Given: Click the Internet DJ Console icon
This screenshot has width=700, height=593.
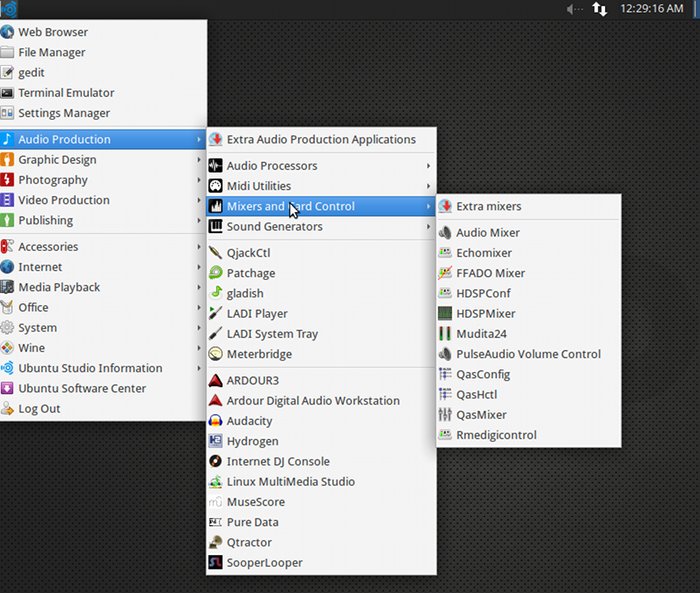Looking at the screenshot, I should pos(216,461).
